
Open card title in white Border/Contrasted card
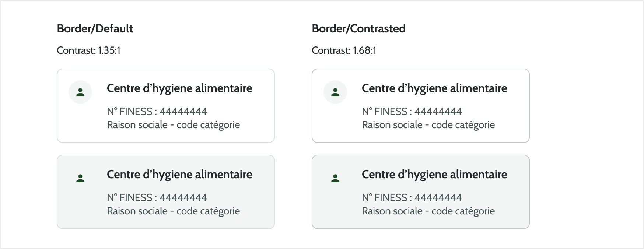click(x=434, y=88)
